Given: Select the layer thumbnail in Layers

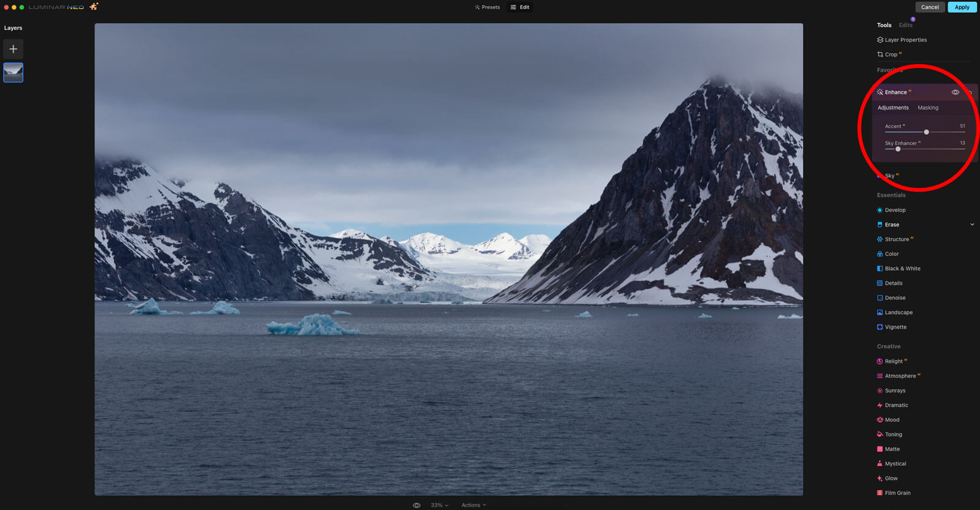Looking at the screenshot, I should pyautogui.click(x=13, y=72).
